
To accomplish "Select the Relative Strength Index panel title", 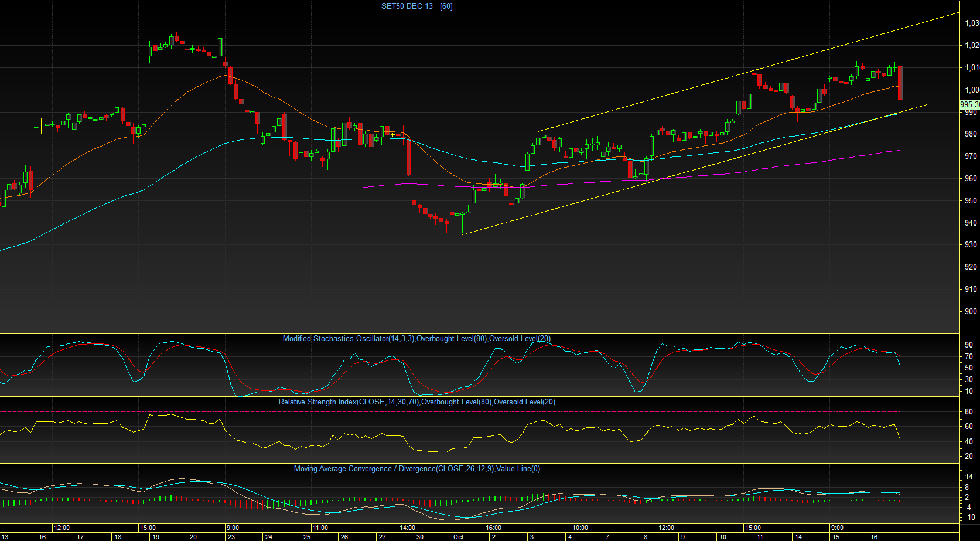I will point(417,402).
